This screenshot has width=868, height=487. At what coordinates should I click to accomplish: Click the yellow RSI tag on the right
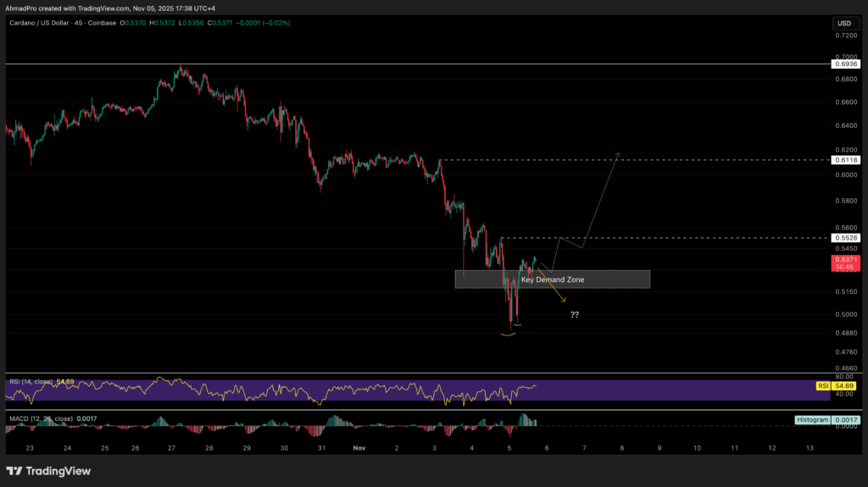coord(822,385)
